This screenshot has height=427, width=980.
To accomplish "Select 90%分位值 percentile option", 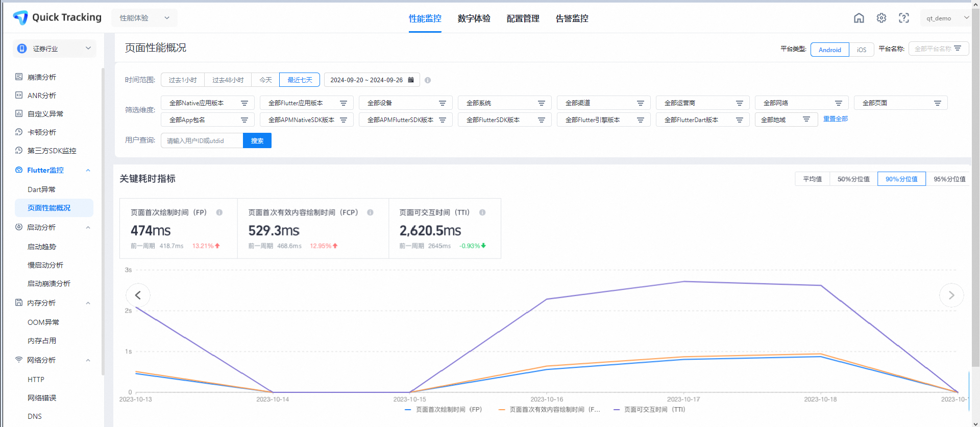I will pyautogui.click(x=901, y=179).
